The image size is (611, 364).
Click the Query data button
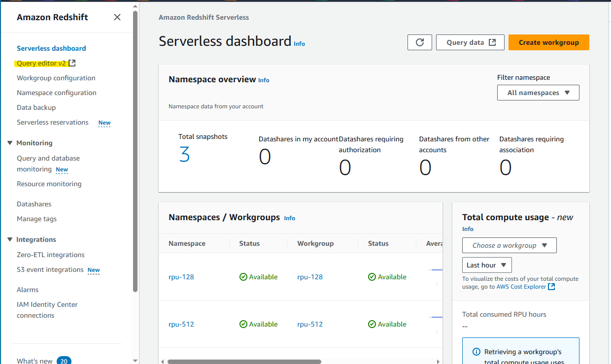tap(470, 42)
